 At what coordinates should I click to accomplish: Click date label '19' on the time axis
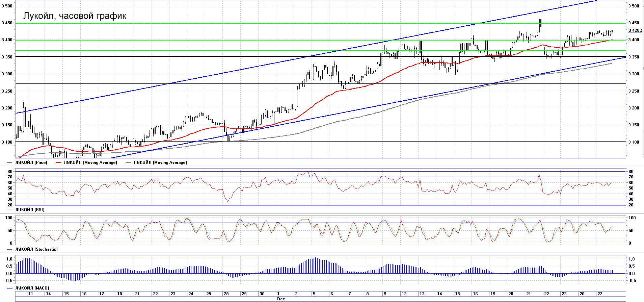point(493,294)
